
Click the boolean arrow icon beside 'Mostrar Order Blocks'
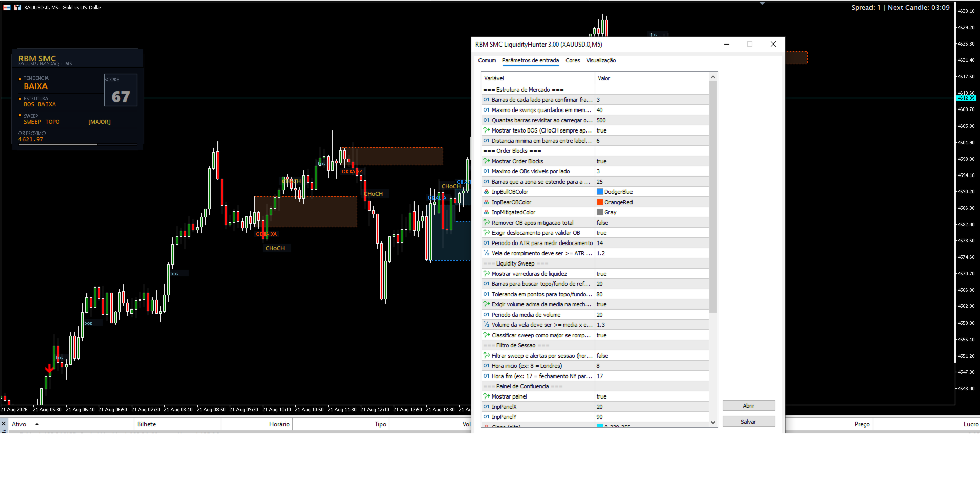[x=486, y=161]
